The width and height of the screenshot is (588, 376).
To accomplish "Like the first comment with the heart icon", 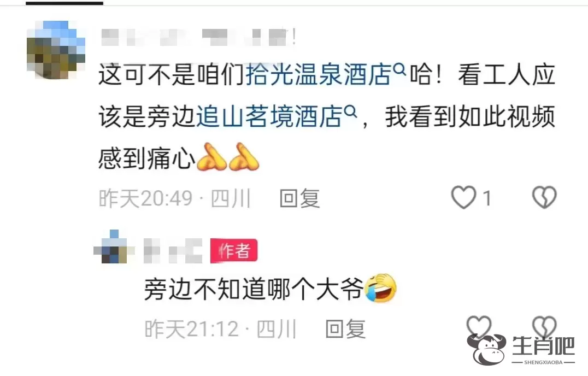I will 463,197.
